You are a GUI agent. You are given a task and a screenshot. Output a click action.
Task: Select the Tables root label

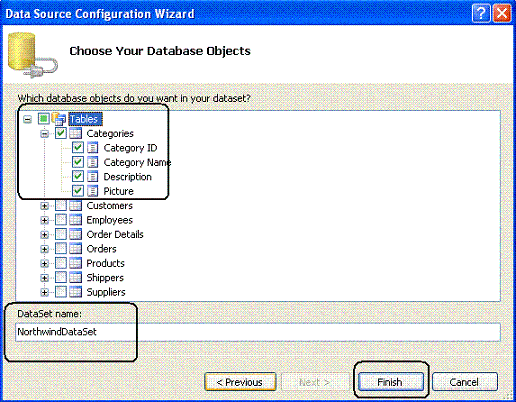[85, 119]
